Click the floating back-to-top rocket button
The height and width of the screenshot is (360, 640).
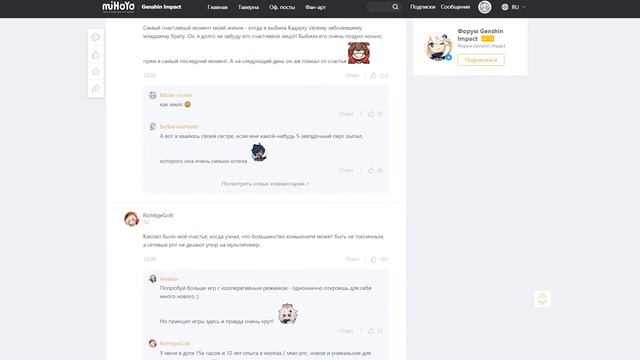542,299
